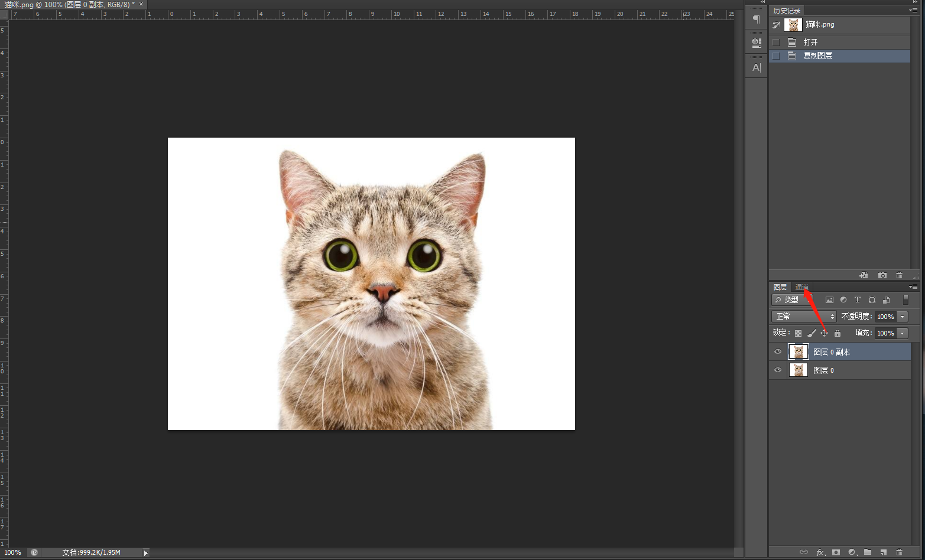Open the 类型 filter type dropdown
This screenshot has width=925, height=560.
coord(792,300)
